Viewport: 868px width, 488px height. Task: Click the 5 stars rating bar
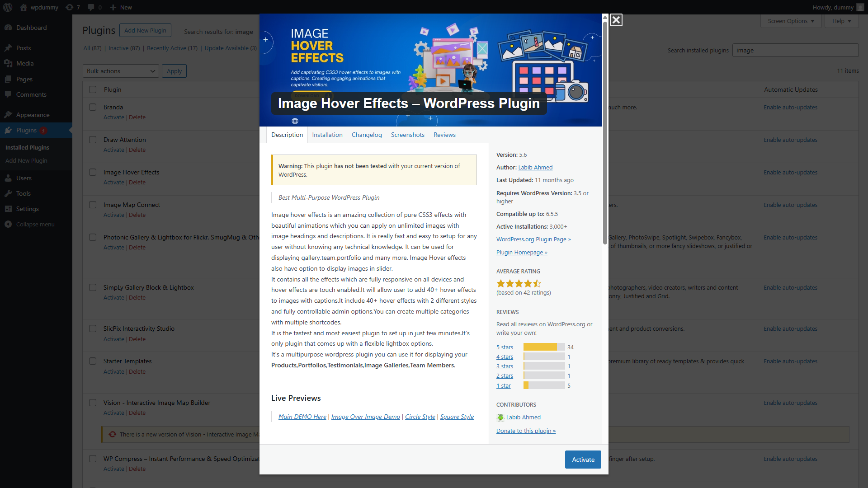(544, 347)
